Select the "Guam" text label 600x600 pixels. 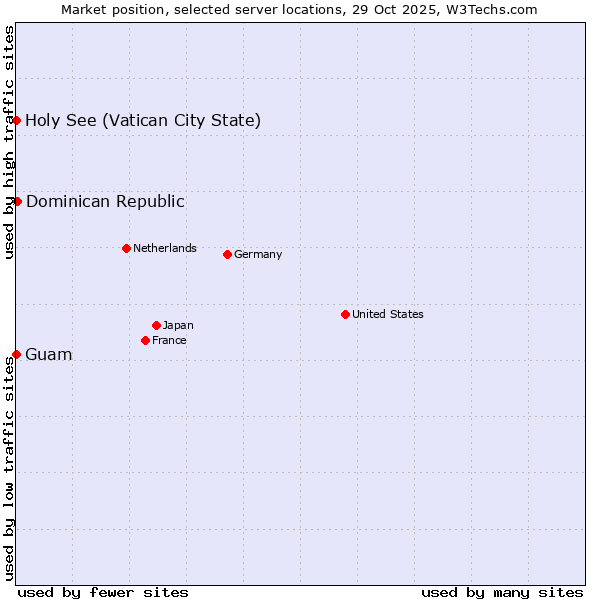[49, 355]
